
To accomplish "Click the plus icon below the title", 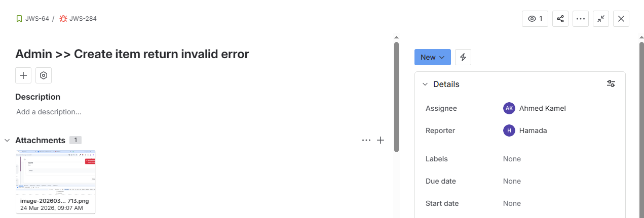I will [x=23, y=75].
